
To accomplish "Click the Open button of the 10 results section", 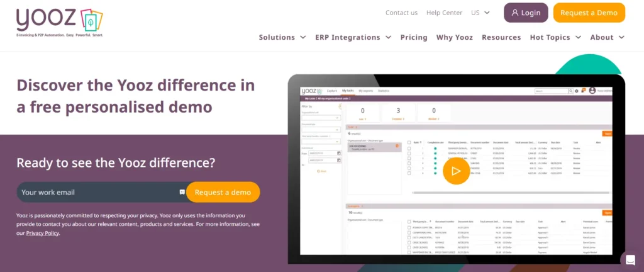I will (x=608, y=213).
